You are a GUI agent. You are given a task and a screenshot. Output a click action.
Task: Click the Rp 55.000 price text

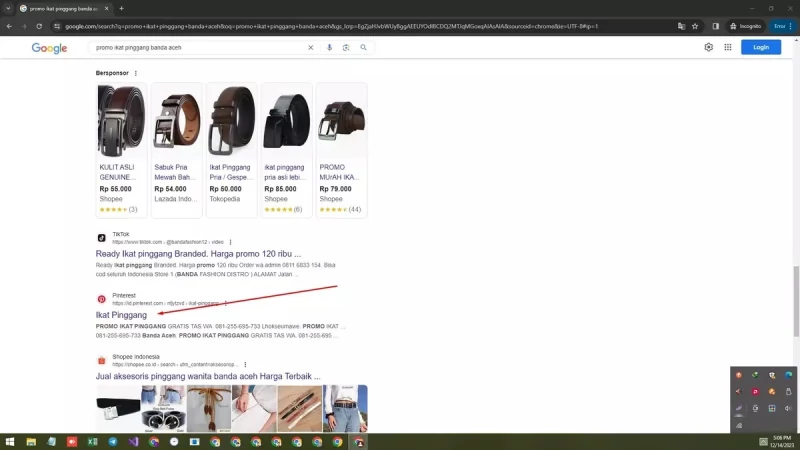115,189
